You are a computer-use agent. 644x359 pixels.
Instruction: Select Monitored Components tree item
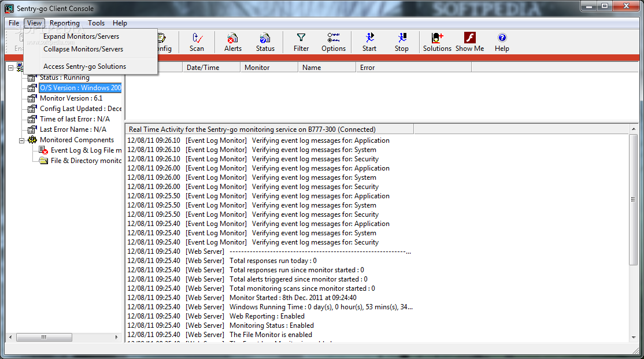[77, 140]
